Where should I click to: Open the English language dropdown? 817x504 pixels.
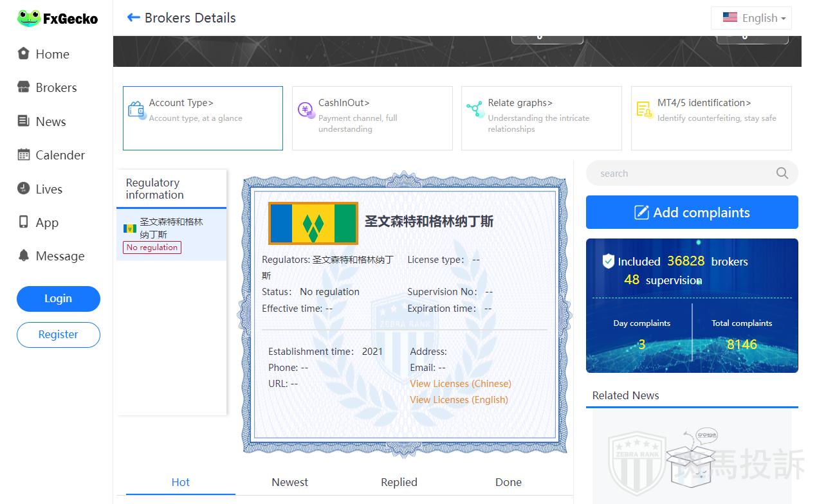click(751, 18)
